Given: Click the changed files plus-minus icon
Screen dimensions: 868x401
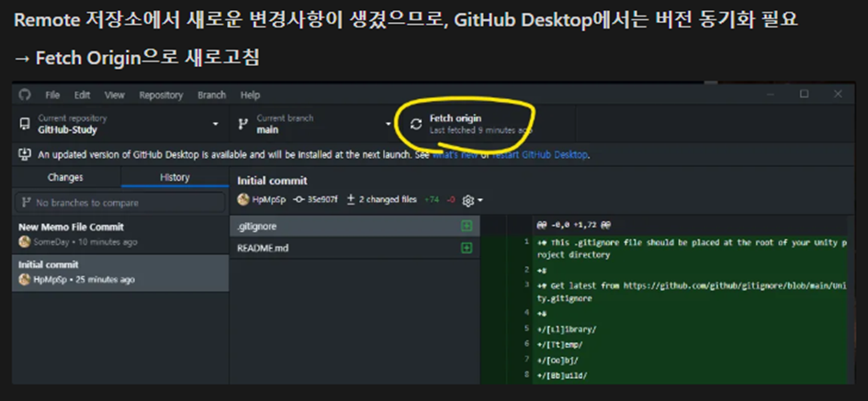Looking at the screenshot, I should 350,200.
